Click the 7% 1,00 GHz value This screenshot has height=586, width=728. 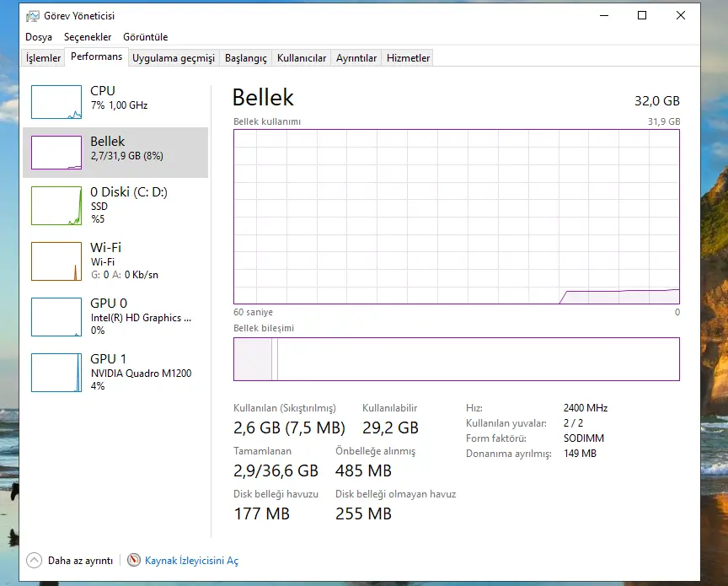click(119, 105)
